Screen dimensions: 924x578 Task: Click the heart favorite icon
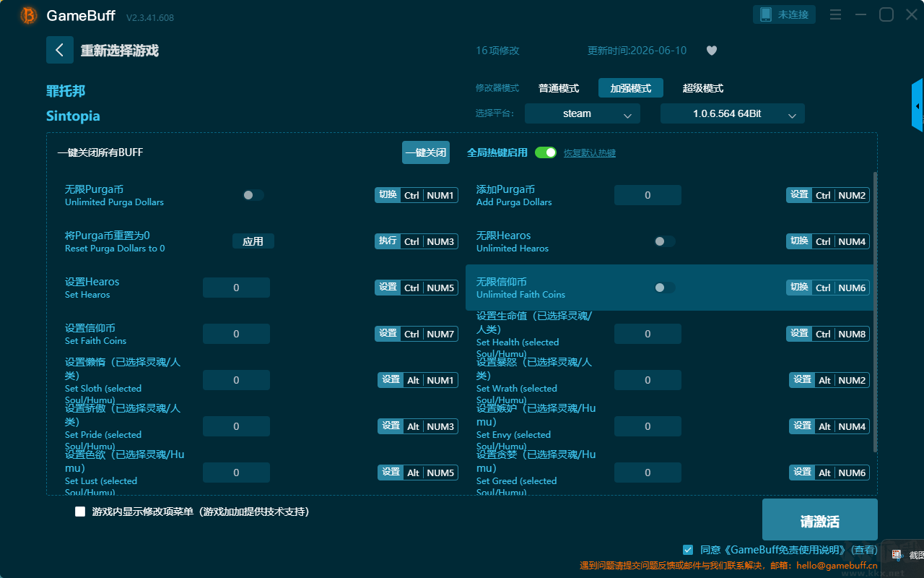tap(711, 51)
